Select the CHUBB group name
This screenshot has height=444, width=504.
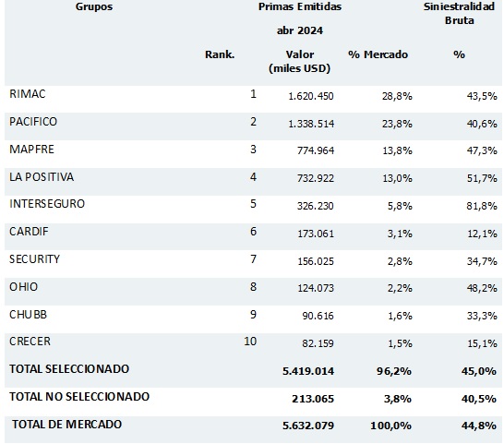(x=28, y=315)
